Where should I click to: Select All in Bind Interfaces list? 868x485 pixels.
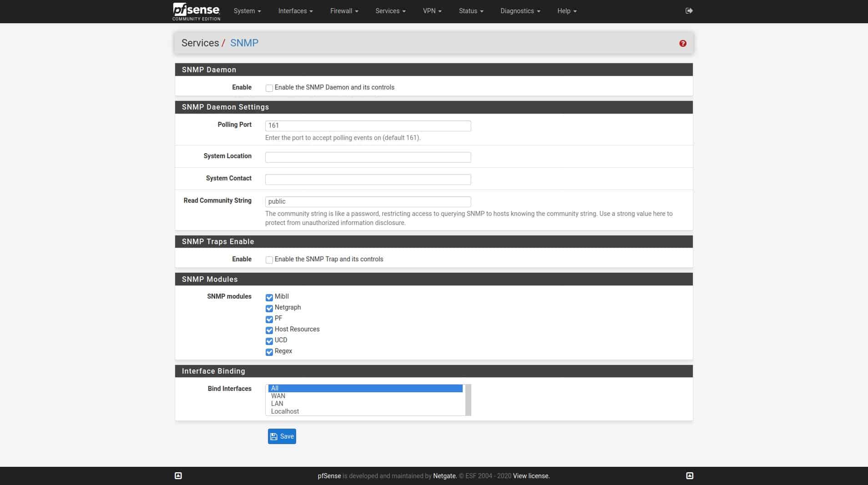click(x=365, y=388)
